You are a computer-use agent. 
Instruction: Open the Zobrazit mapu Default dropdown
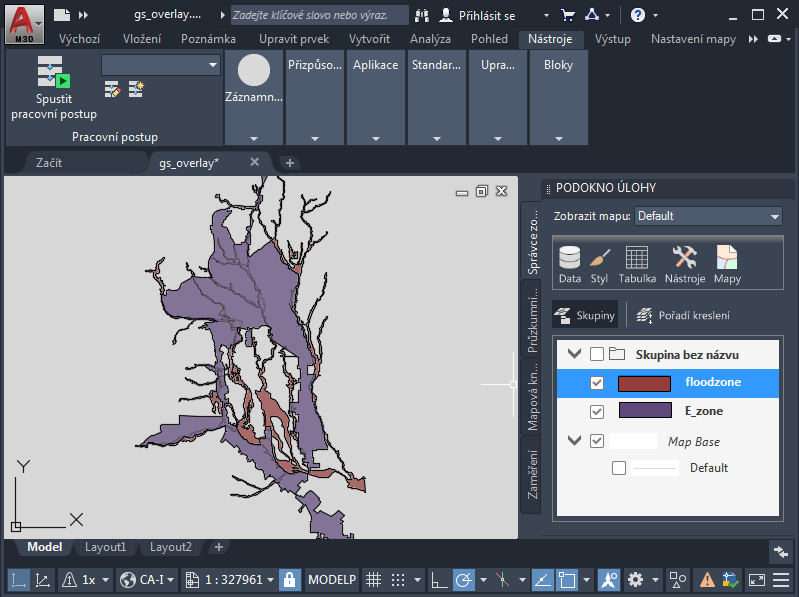click(708, 216)
